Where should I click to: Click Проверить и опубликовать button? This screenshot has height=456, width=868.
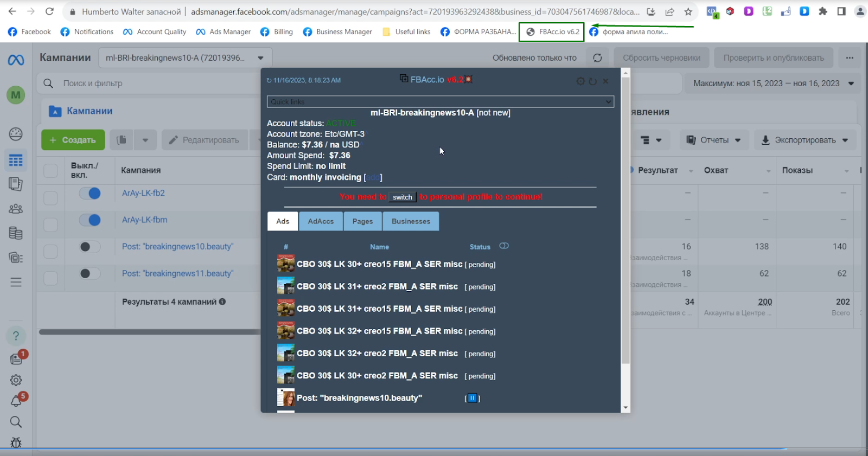click(x=773, y=58)
